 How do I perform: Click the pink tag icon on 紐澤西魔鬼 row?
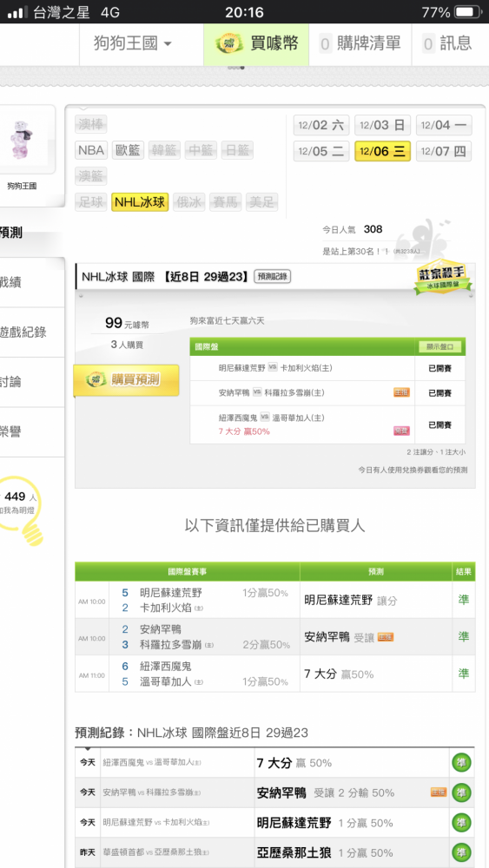401,431
